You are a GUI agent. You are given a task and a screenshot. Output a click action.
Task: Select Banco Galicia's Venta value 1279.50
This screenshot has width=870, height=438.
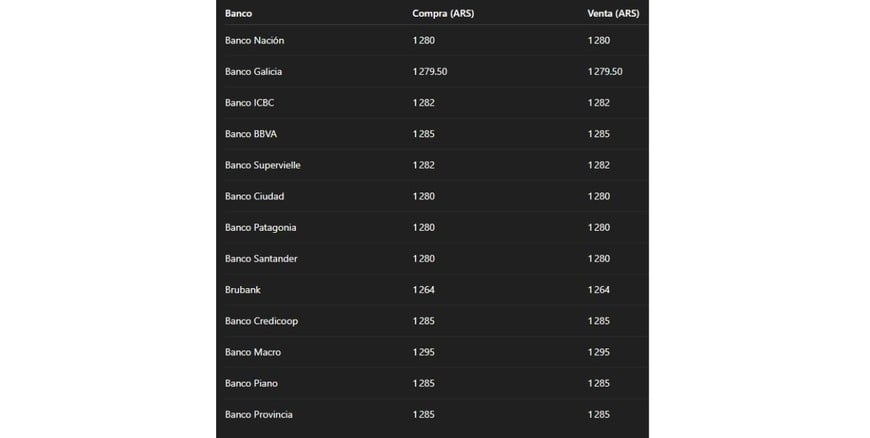point(605,72)
